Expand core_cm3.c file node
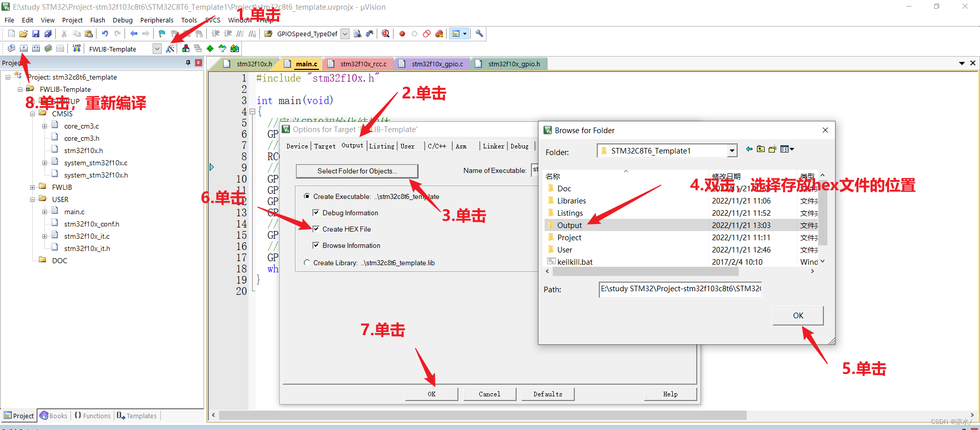The image size is (980, 430). pyautogui.click(x=45, y=126)
